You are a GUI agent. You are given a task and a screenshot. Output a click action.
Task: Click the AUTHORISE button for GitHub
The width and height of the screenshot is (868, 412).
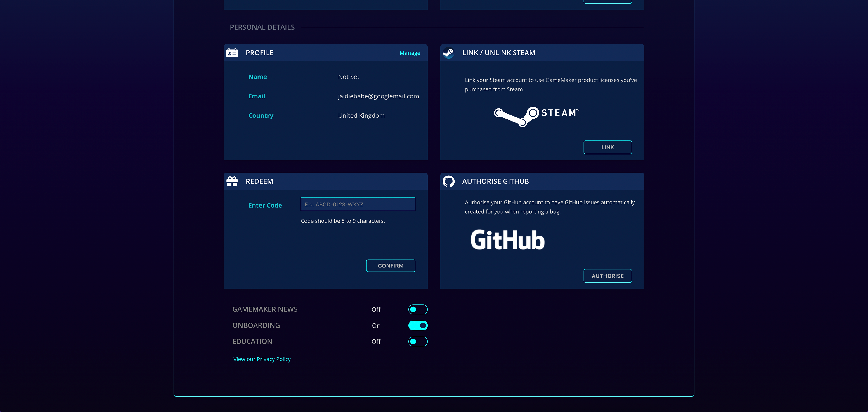[608, 276]
